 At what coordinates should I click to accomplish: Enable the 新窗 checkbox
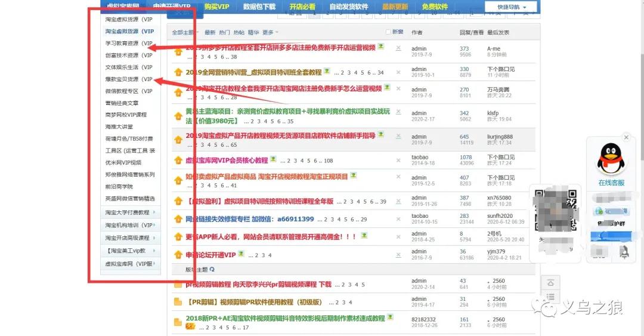point(389,32)
